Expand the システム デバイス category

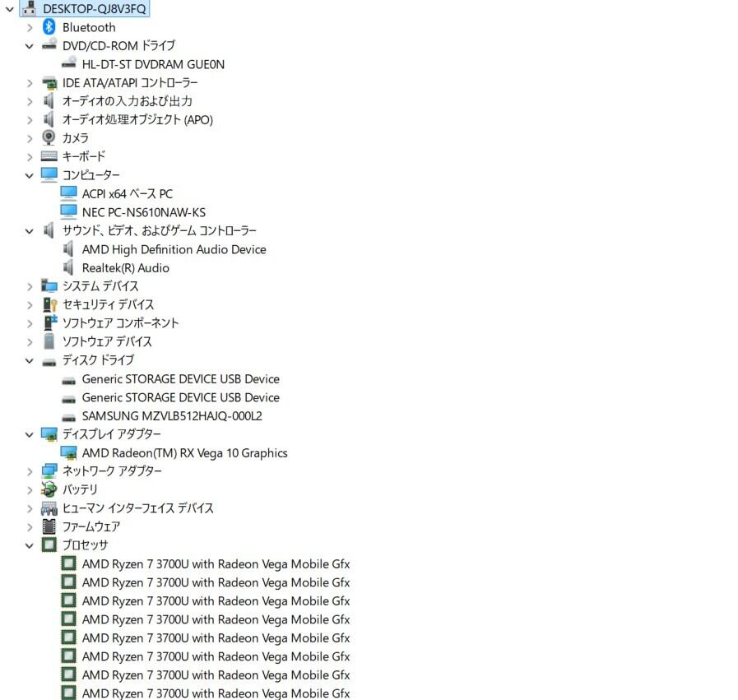[30, 286]
